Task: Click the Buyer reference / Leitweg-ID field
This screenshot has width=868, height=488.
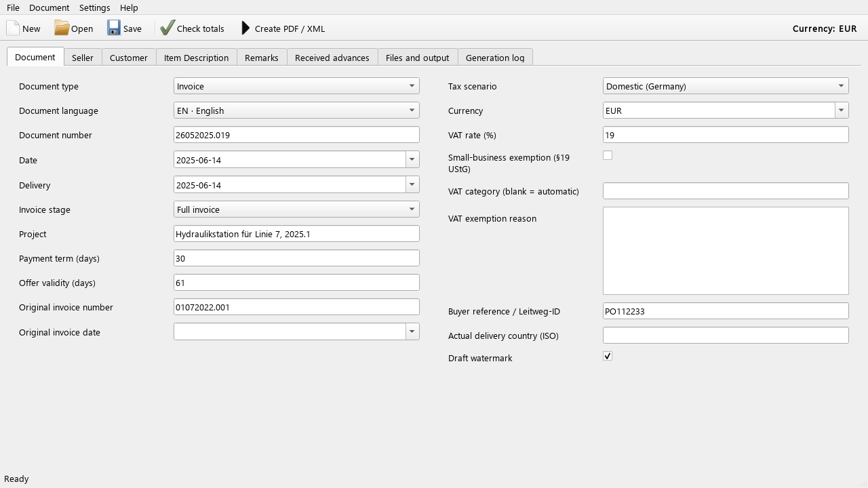Action: pos(726,311)
